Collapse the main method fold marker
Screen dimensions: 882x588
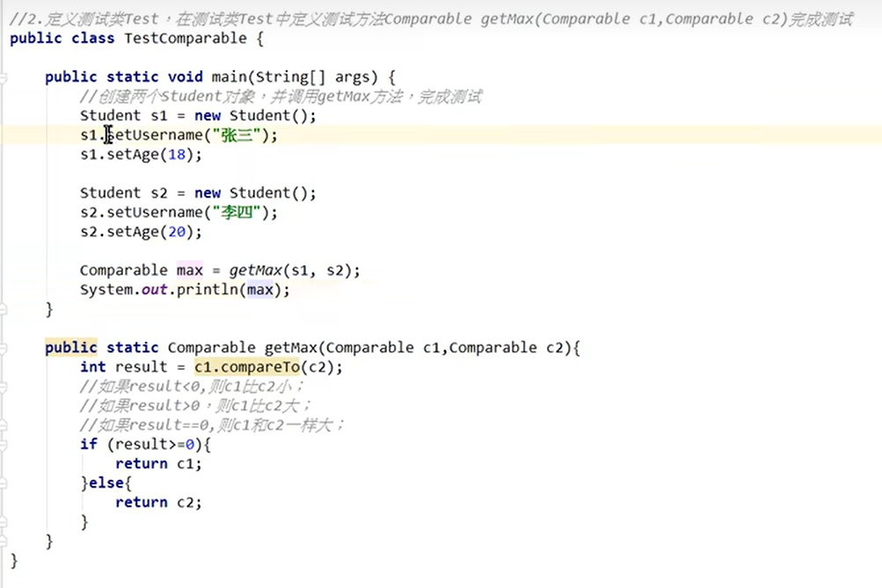point(3,77)
